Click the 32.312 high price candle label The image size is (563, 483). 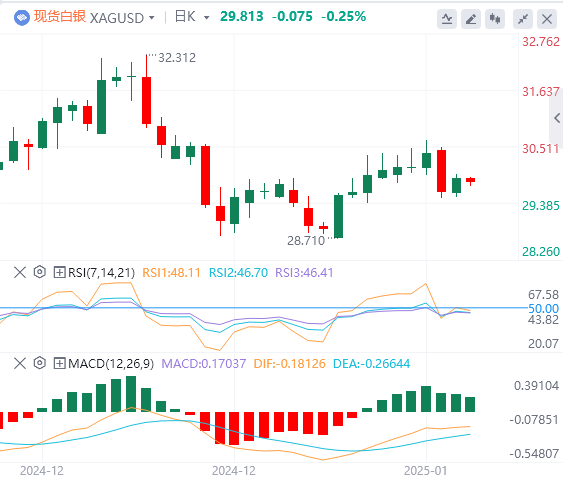[177, 58]
